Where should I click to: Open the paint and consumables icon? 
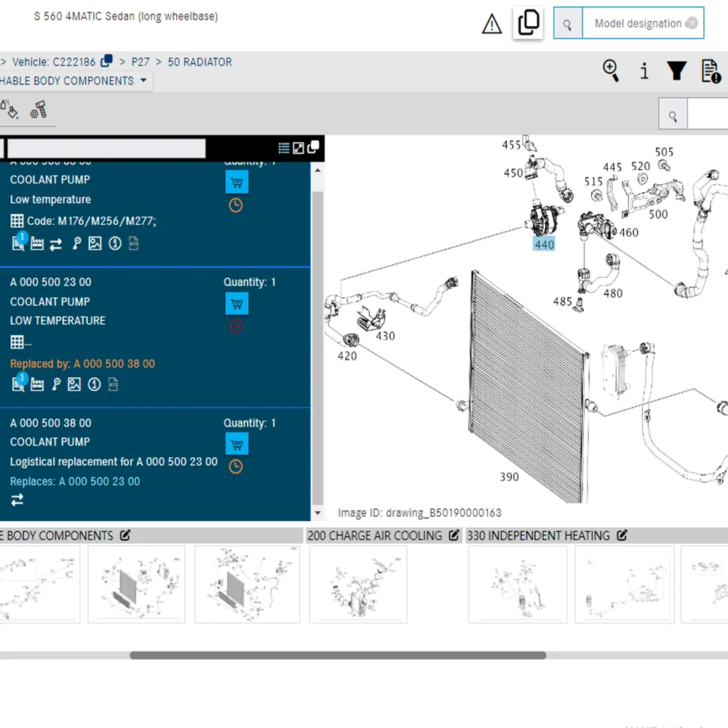tap(9, 110)
